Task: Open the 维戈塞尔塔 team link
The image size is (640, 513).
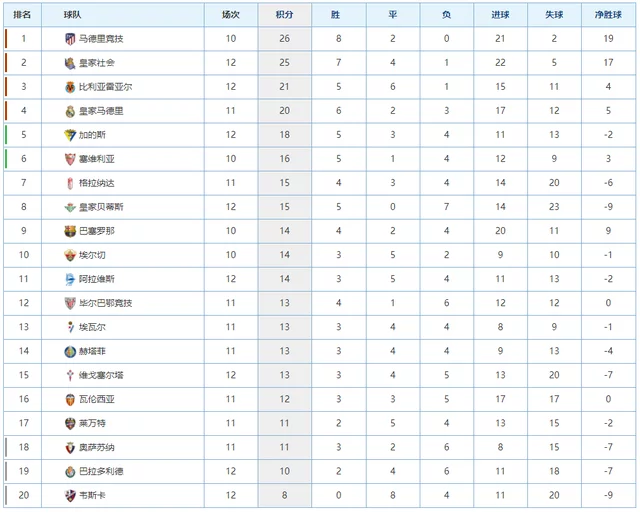Action: 101,375
